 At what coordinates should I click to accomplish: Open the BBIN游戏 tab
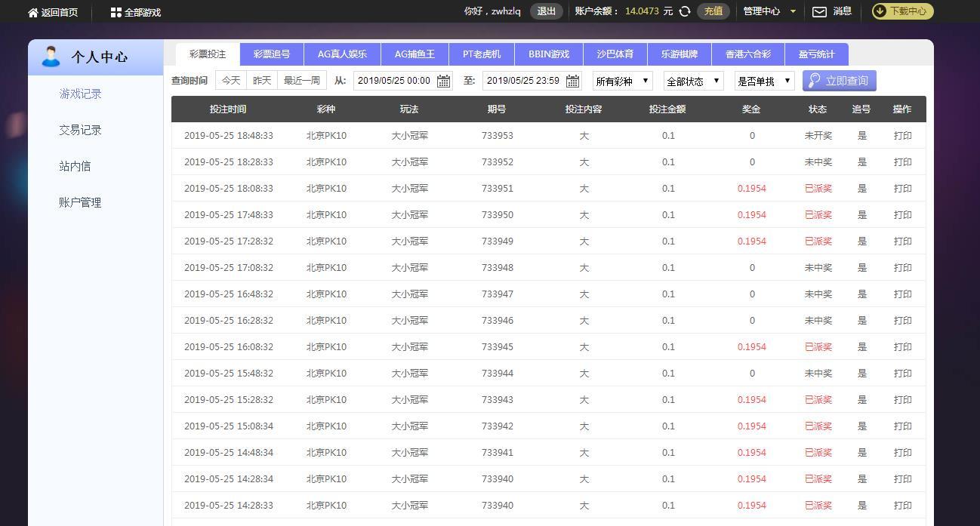549,54
